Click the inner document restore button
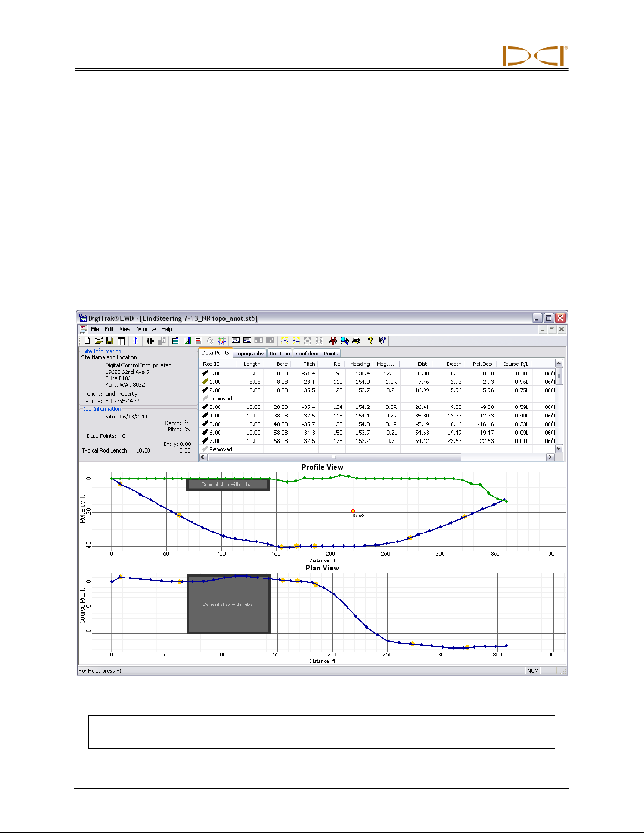 tap(552, 329)
